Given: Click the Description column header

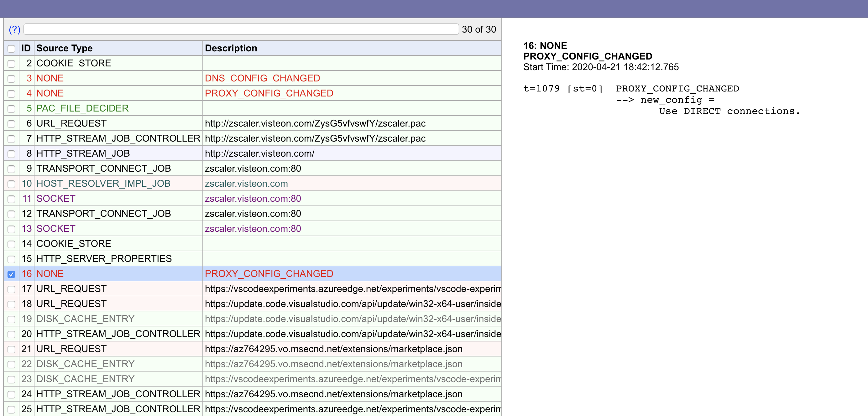Looking at the screenshot, I should point(231,48).
